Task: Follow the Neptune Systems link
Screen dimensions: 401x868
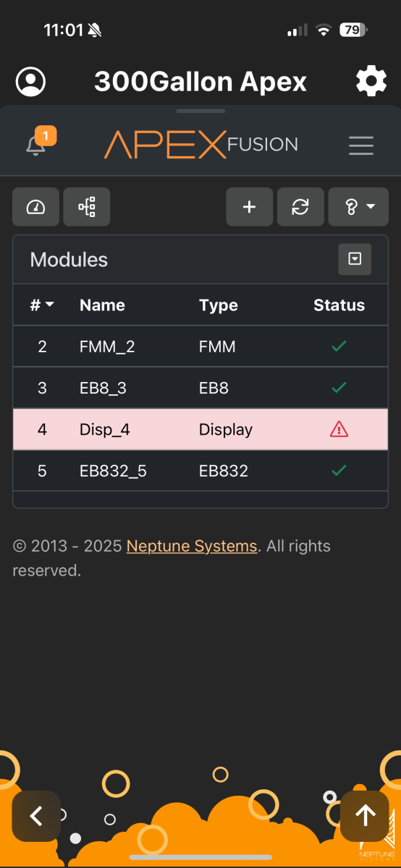Action: 192,546
